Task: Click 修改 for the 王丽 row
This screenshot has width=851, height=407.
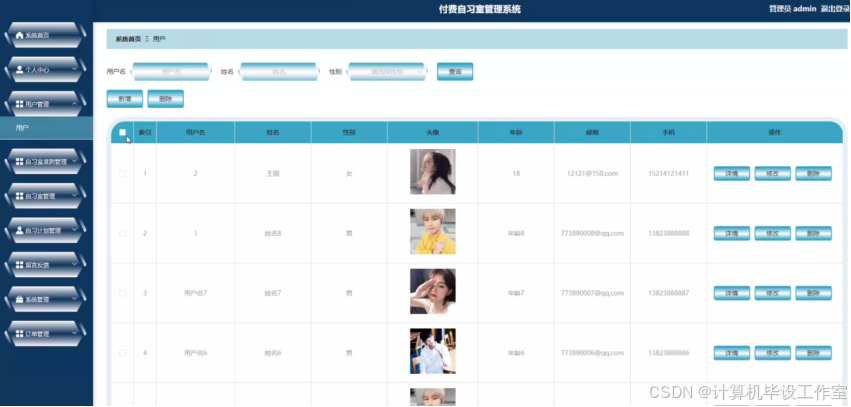Action: 772,174
